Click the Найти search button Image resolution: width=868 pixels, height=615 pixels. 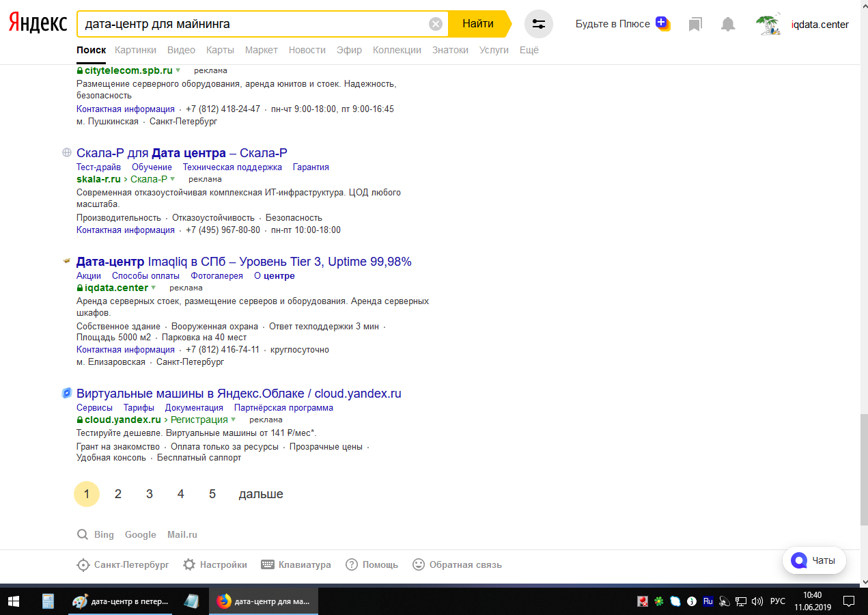[x=478, y=24]
